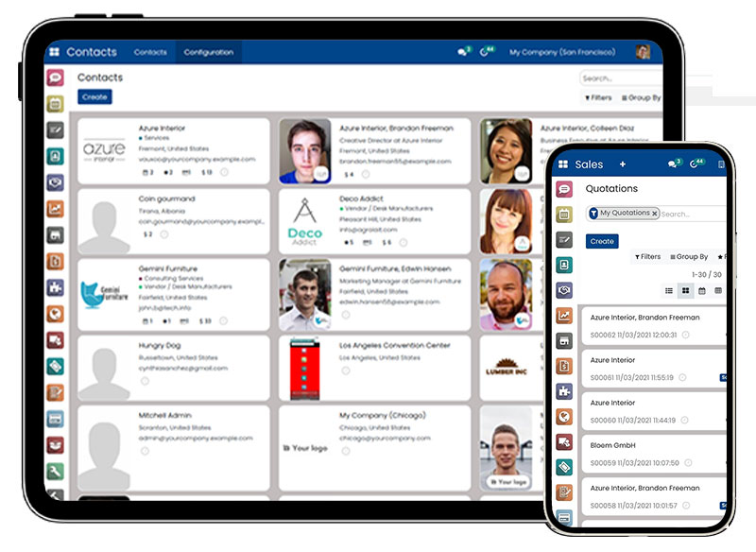The width and height of the screenshot is (756, 552).
Task: Tap the plus icon beside Sales on phone
Action: (623, 164)
